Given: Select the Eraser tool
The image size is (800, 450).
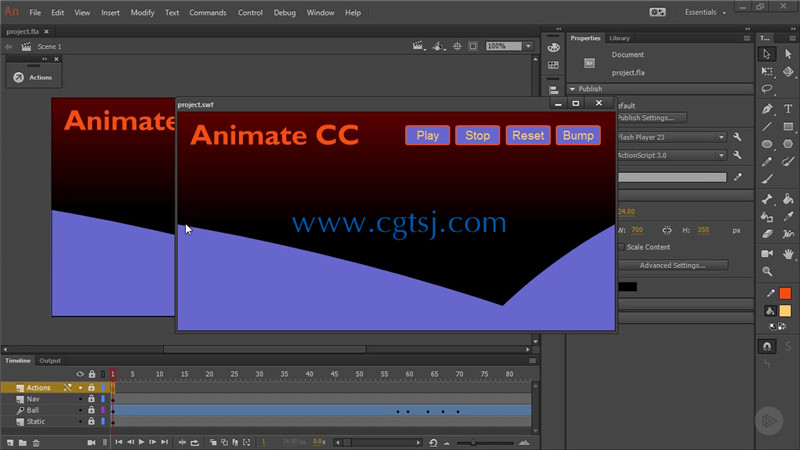Looking at the screenshot, I should click(x=767, y=234).
